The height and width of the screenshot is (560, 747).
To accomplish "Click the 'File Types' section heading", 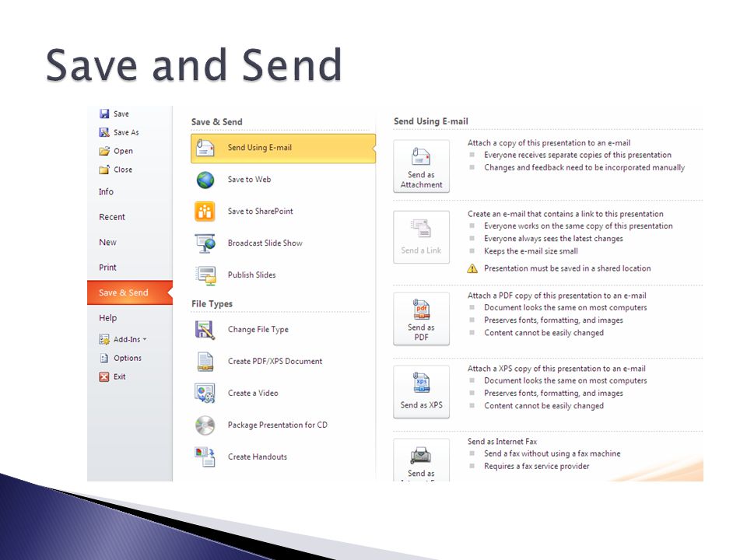I will point(212,304).
